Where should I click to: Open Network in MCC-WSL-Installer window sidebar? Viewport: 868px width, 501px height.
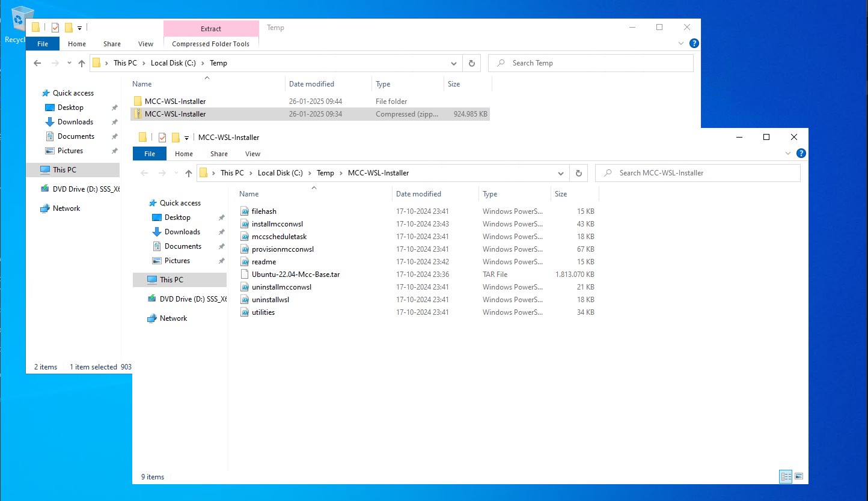173,318
